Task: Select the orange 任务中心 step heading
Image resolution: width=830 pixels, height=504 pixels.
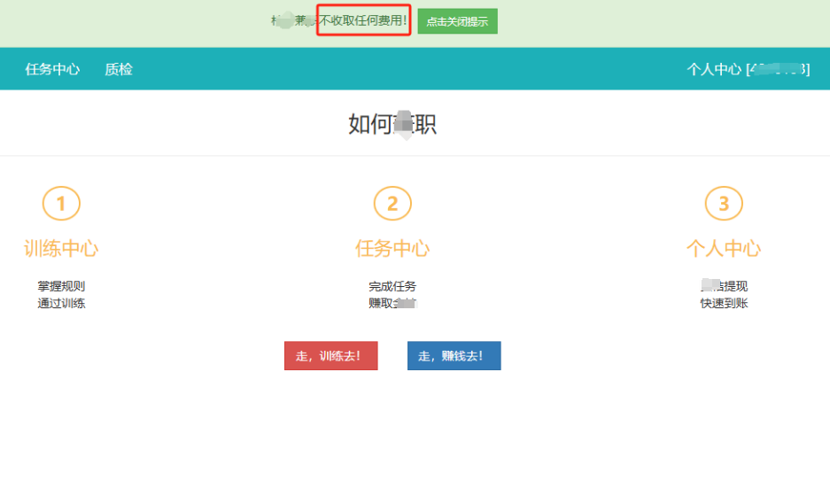Action: click(x=392, y=248)
